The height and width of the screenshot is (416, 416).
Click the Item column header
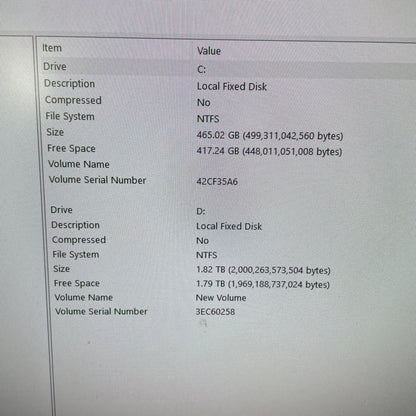[x=52, y=48]
